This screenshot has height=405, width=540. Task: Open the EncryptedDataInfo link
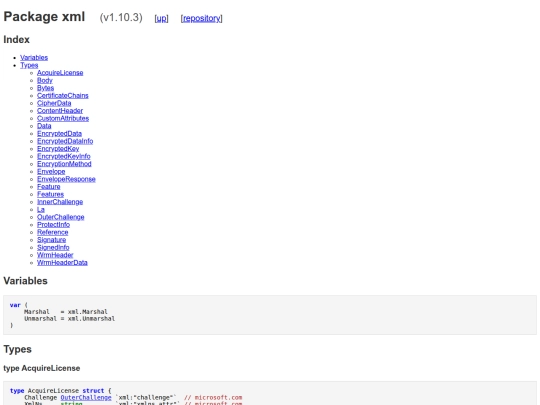click(x=65, y=141)
